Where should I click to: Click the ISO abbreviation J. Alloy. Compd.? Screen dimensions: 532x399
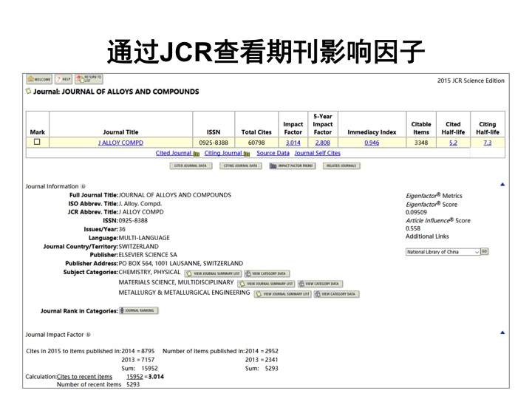140,204
